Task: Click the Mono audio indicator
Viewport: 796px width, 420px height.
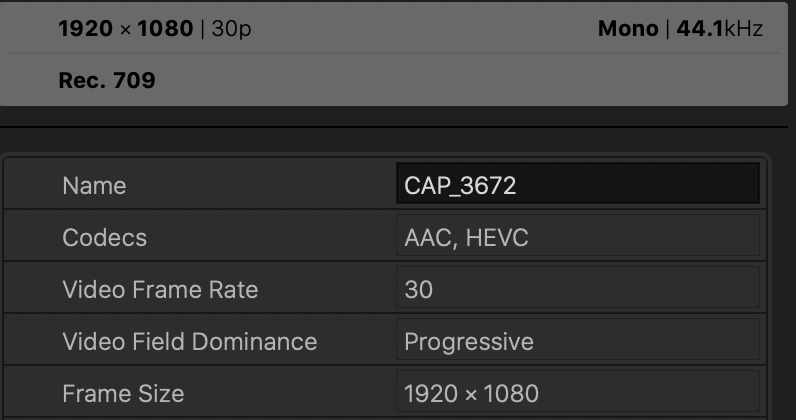Action: click(x=628, y=28)
